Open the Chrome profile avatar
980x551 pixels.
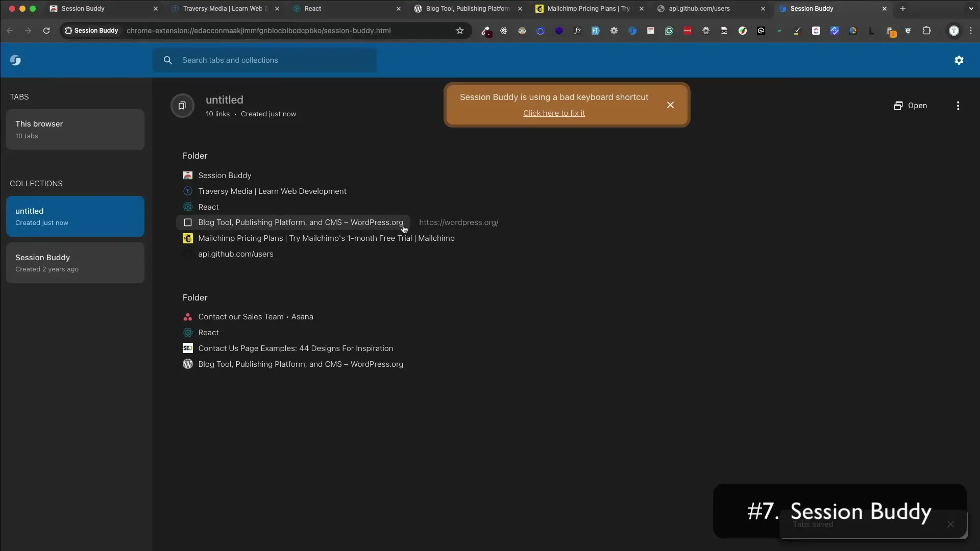click(x=953, y=31)
